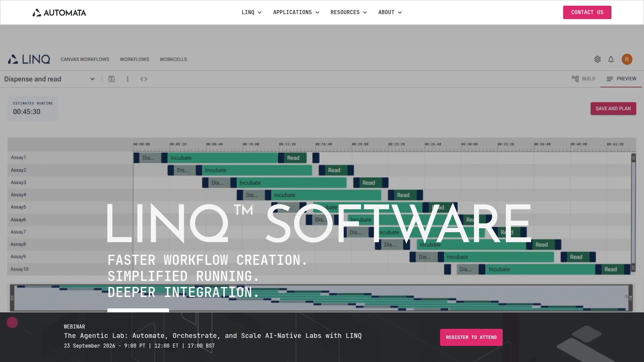Select the Assay1 row label
Image resolution: width=644 pixels, height=362 pixels.
point(18,158)
